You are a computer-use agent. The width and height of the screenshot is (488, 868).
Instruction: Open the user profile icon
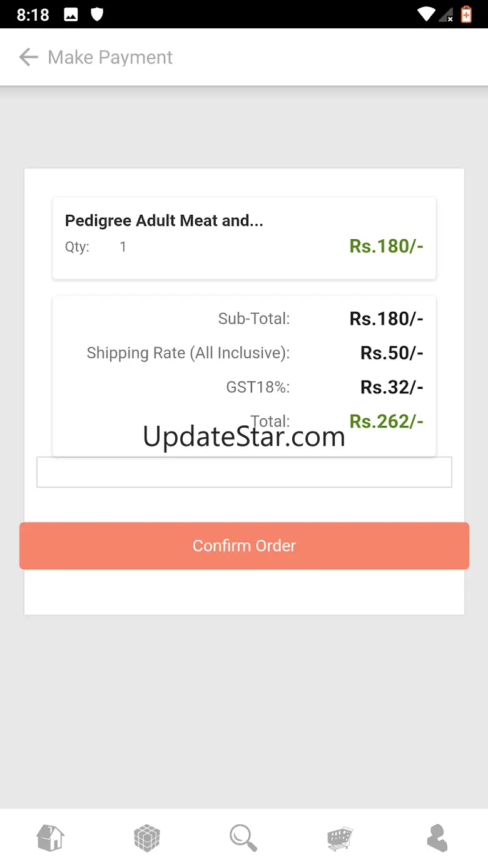[437, 838]
